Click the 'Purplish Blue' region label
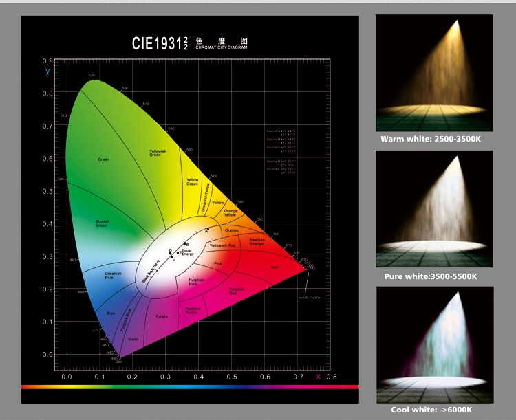Viewport: 516px width, 420px height. point(125,320)
